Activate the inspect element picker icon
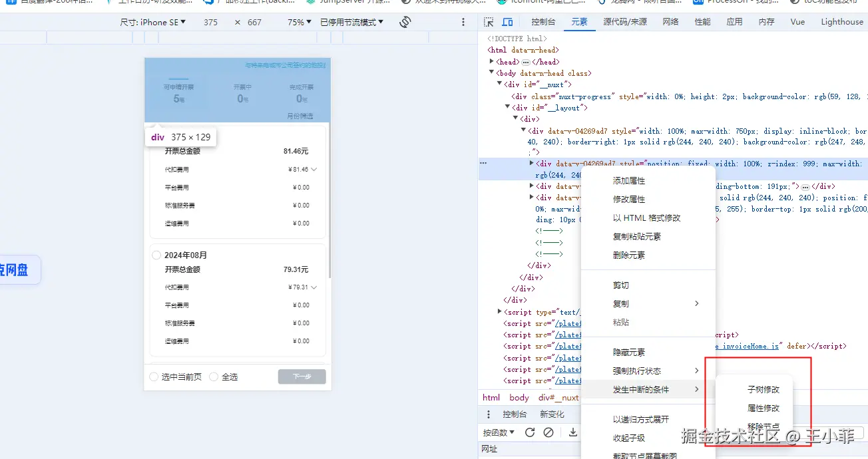This screenshot has height=459, width=868. pyautogui.click(x=489, y=22)
